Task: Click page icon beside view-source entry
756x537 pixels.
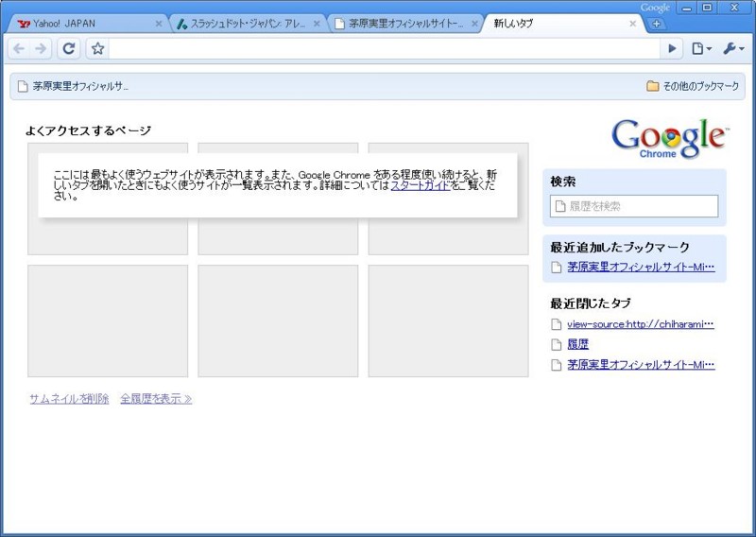Action: pyautogui.click(x=557, y=324)
